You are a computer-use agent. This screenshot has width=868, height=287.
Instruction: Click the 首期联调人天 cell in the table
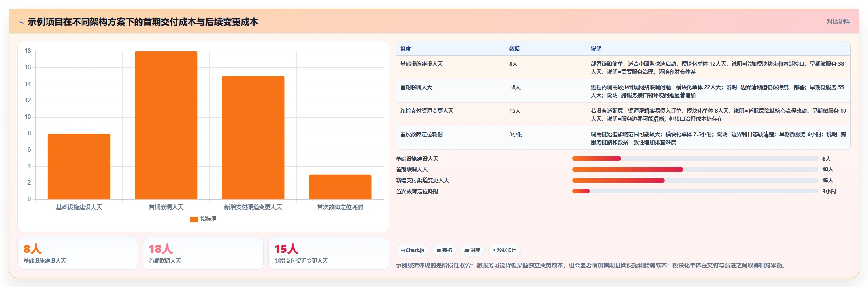pos(416,87)
